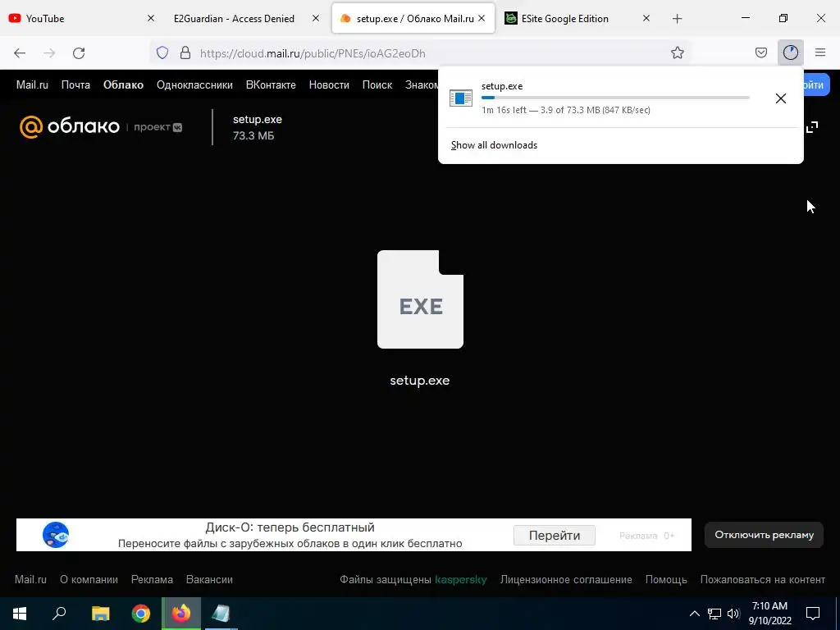This screenshot has width=840, height=630.
Task: Open О компании footer link
Action: pos(89,580)
